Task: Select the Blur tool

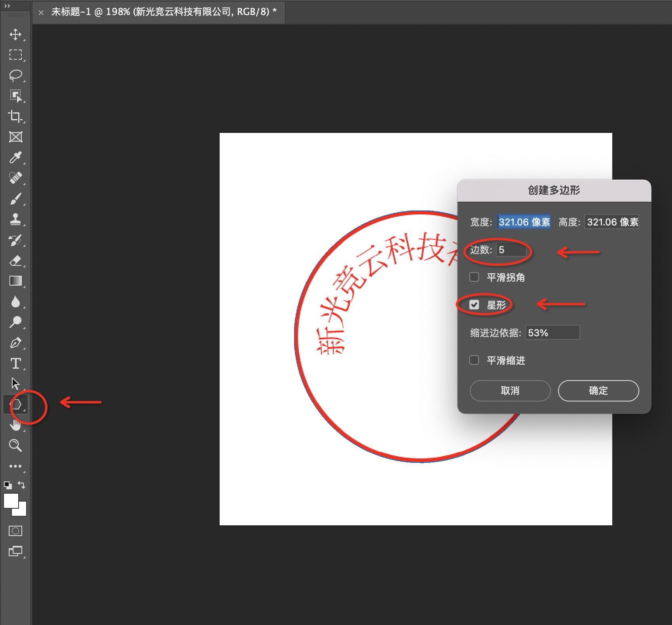Action: 15,301
